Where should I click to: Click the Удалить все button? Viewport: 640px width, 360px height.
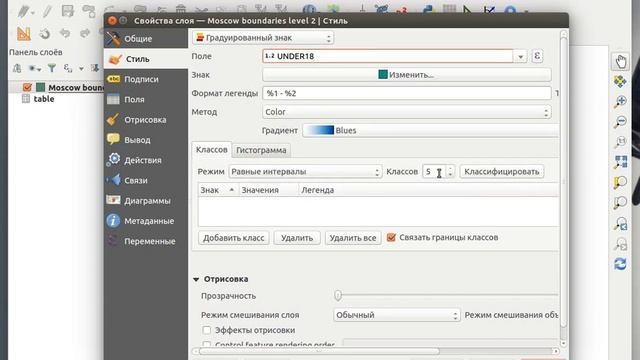pos(353,238)
